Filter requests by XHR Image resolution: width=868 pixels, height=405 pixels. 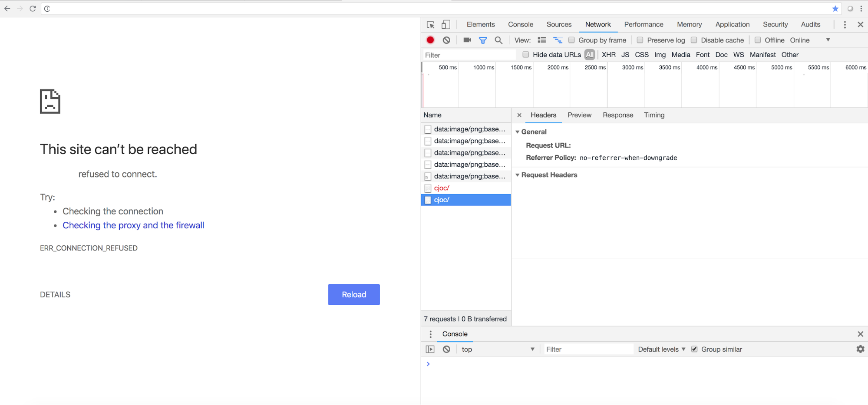point(608,54)
